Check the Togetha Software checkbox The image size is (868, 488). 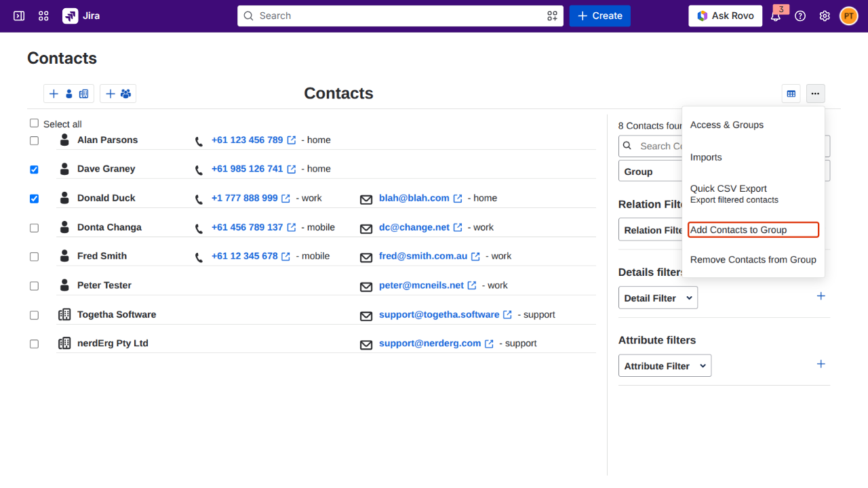click(34, 315)
